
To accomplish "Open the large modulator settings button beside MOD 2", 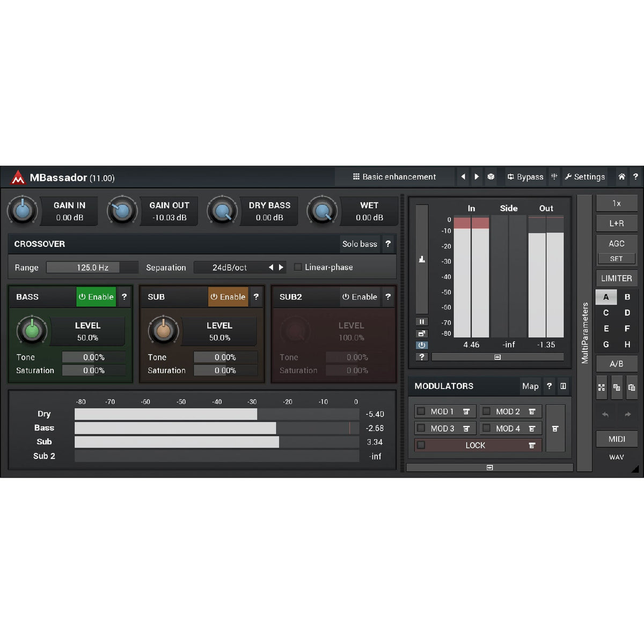I will 555,429.
